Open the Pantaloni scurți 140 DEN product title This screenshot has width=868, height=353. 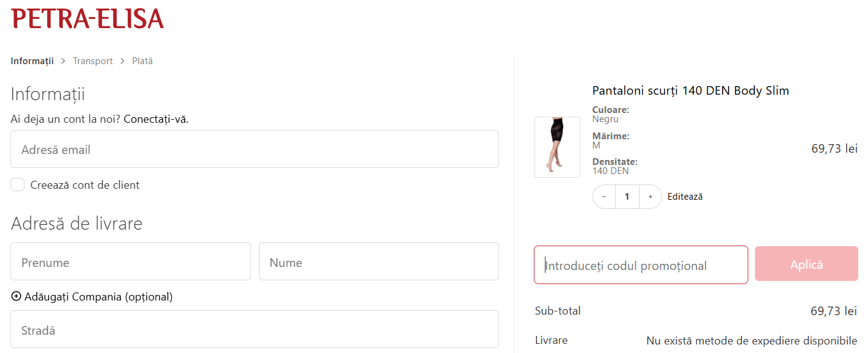[691, 91]
